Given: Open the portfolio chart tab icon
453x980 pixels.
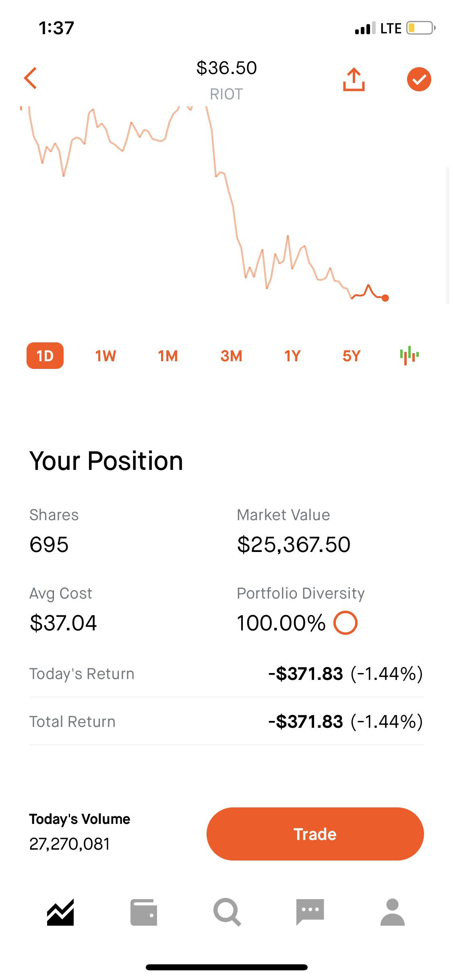Looking at the screenshot, I should [x=60, y=912].
